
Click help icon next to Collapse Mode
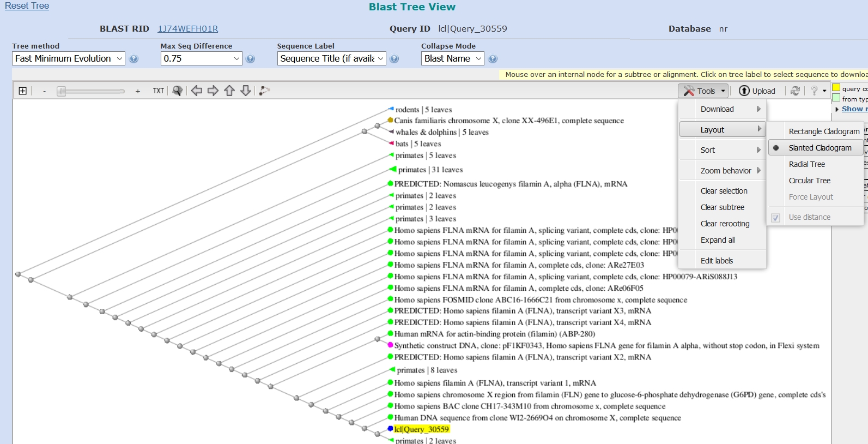(x=493, y=59)
